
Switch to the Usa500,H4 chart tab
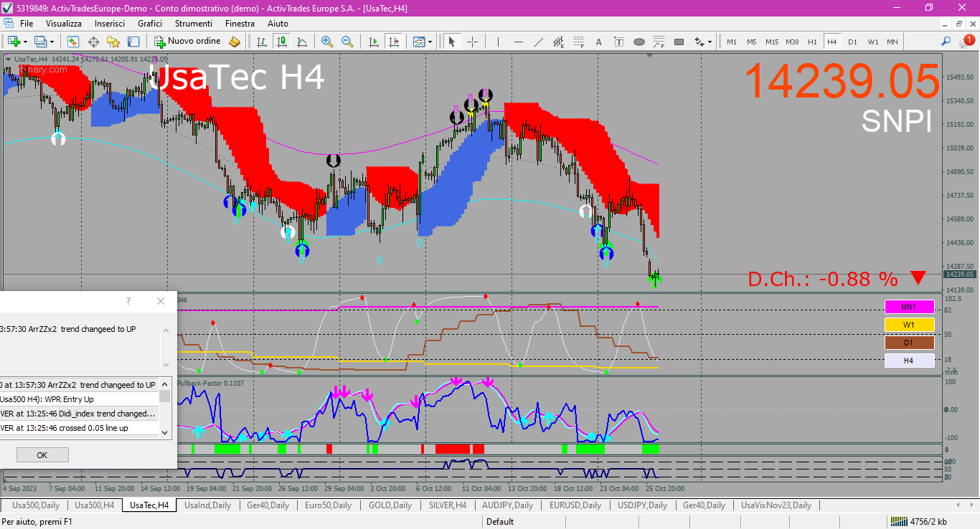point(94,505)
